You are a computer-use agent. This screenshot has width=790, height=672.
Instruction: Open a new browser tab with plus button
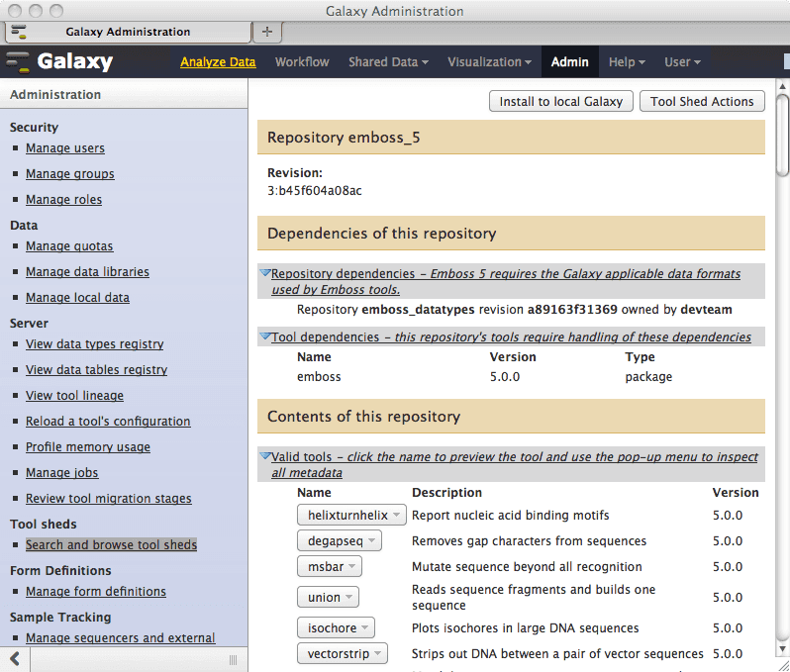(267, 32)
